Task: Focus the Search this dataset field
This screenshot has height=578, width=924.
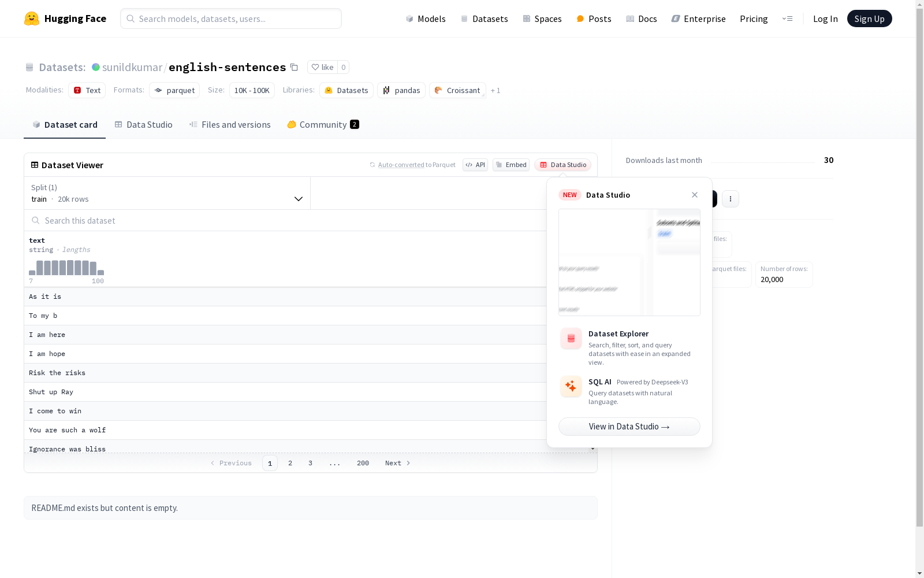Action: click(x=286, y=220)
